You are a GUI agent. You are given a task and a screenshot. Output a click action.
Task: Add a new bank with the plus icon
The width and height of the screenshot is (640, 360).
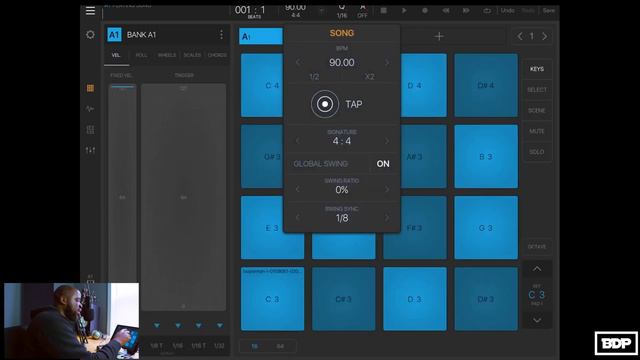[x=439, y=36]
